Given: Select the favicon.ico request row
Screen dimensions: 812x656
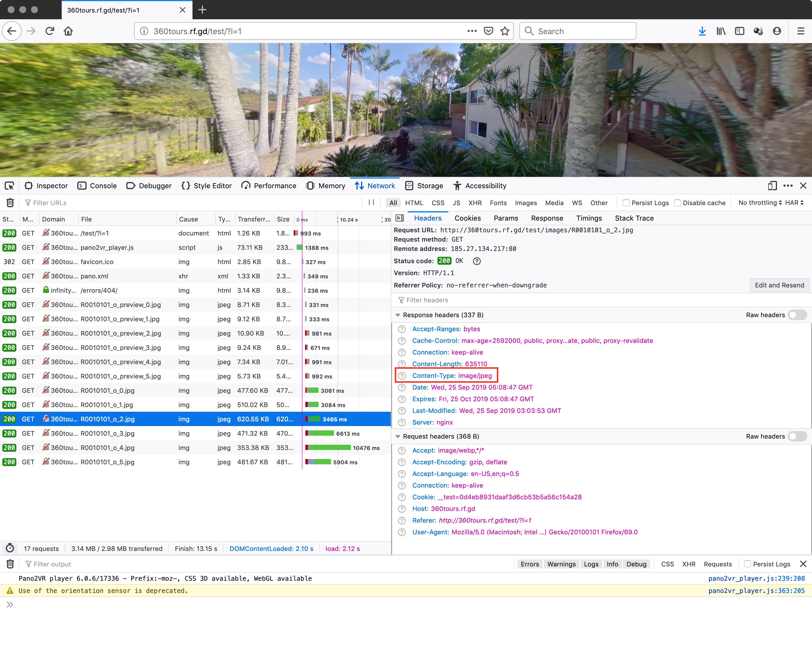Looking at the screenshot, I should [195, 261].
